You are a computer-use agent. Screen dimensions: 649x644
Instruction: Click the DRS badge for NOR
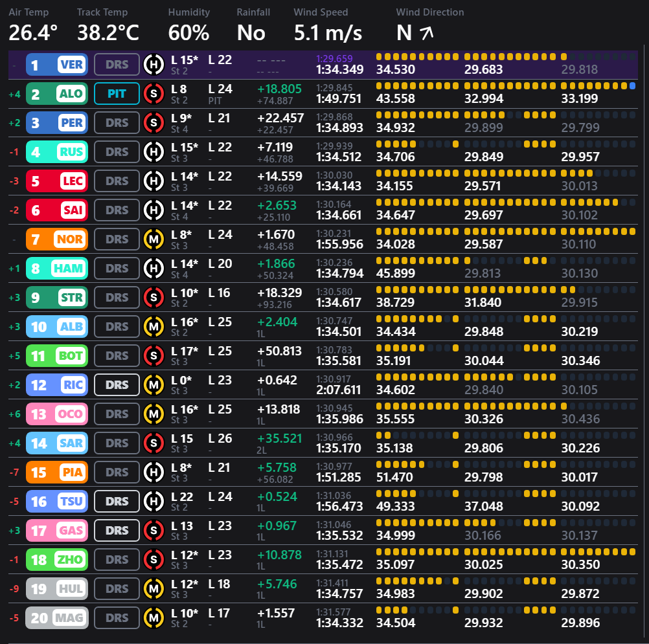point(117,239)
